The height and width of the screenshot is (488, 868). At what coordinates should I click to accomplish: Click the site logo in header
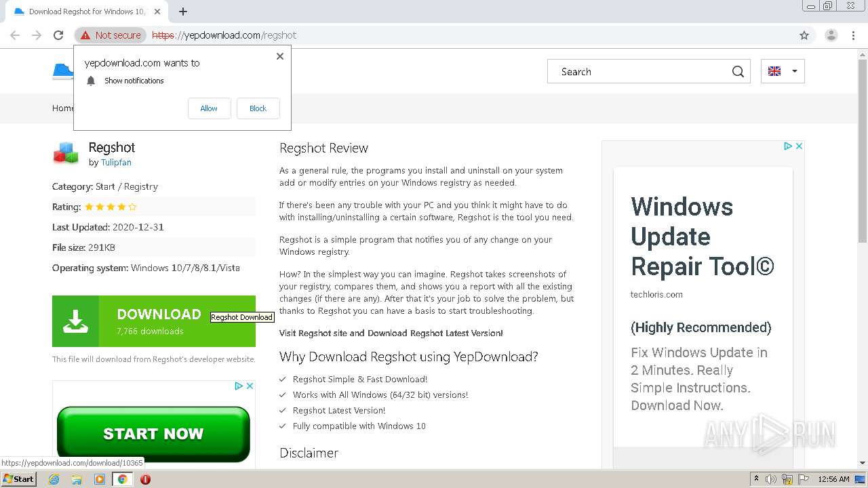[x=63, y=71]
